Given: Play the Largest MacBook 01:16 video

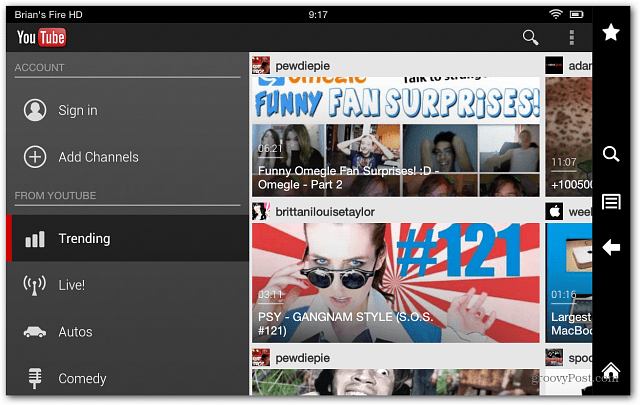Looking at the screenshot, I should coord(569,283).
